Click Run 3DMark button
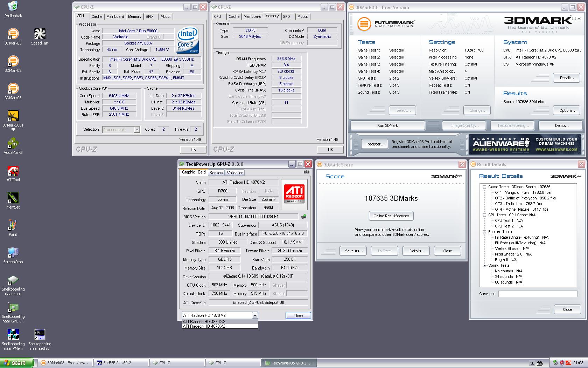The height and width of the screenshot is (368, 588). pyautogui.click(x=387, y=125)
